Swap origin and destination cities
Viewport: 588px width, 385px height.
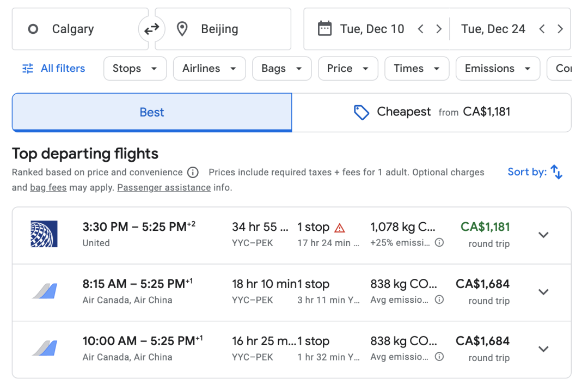click(x=151, y=29)
